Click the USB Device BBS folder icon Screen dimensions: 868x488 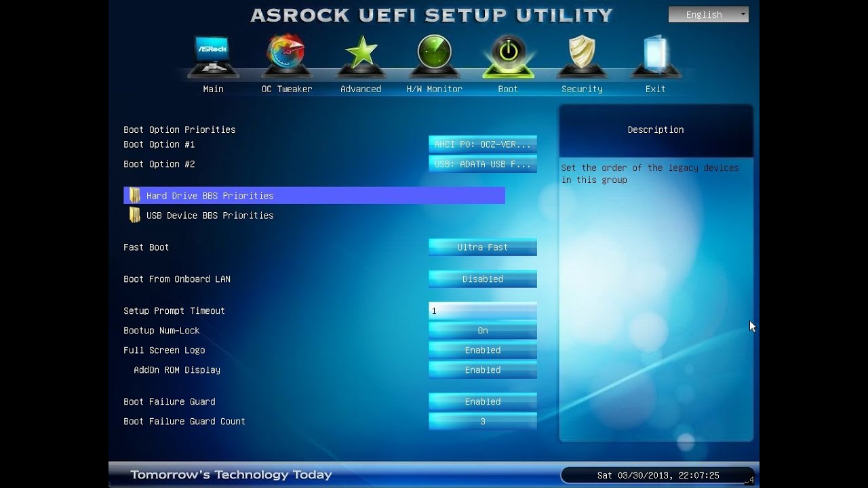(x=134, y=216)
